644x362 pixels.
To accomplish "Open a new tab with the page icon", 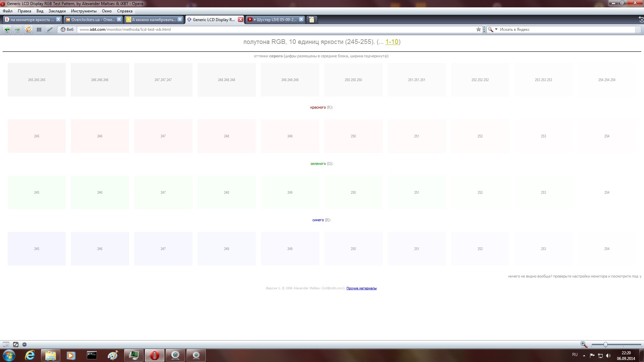I will [x=312, y=19].
